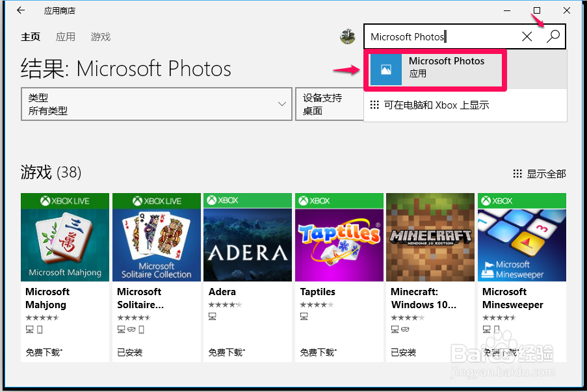Clear the search box with X
The height and width of the screenshot is (392, 587).
tap(527, 36)
